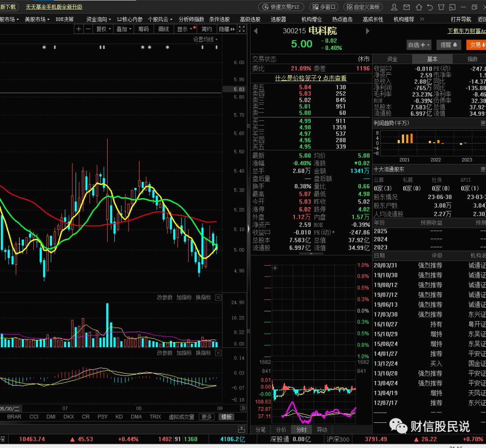
Task: Switch to 异动 tab
Action: (322, 430)
